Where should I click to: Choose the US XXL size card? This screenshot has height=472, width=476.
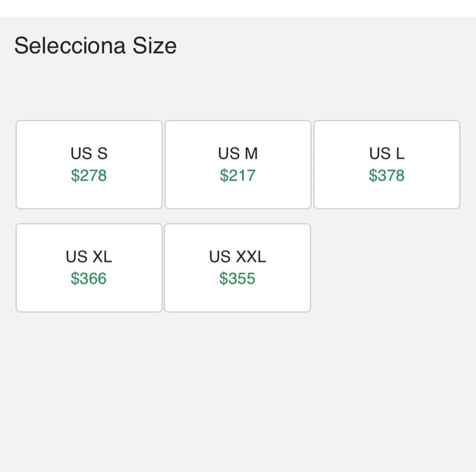pyautogui.click(x=237, y=268)
